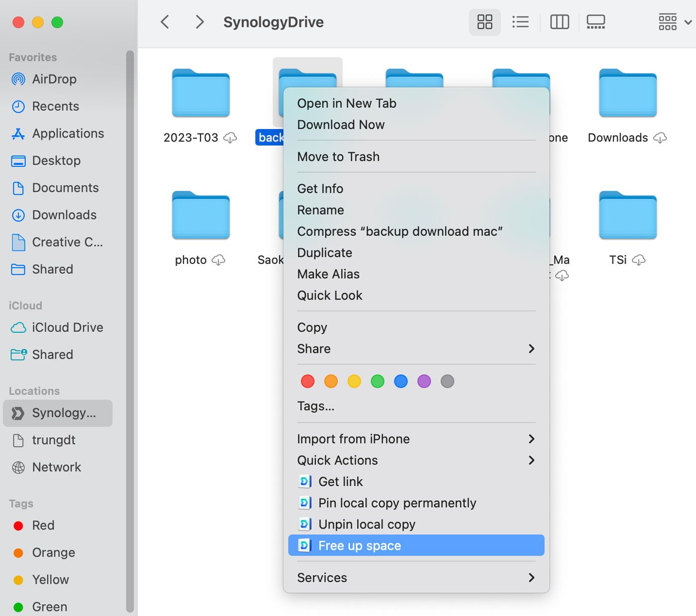Switch to list view

(521, 22)
